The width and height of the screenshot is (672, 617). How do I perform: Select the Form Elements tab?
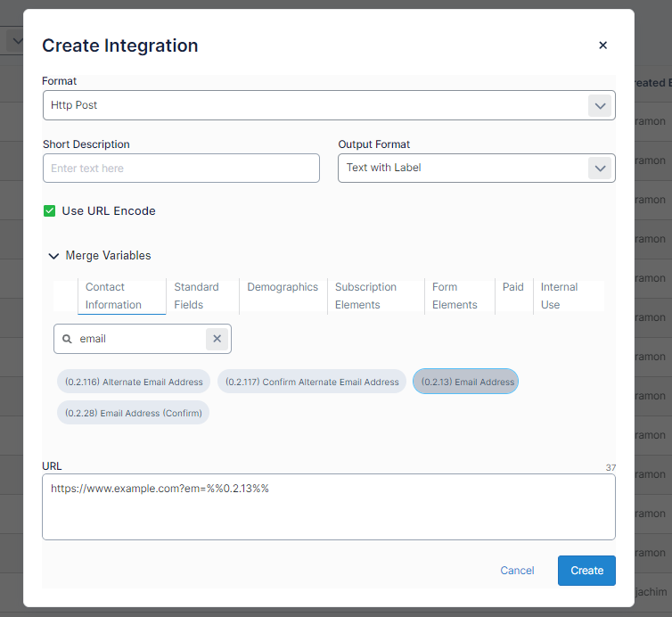click(455, 296)
